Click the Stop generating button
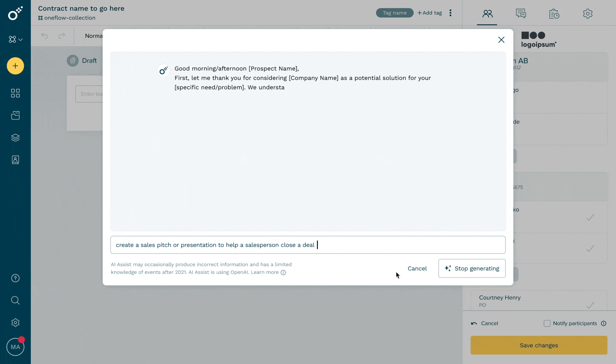 pos(472,268)
